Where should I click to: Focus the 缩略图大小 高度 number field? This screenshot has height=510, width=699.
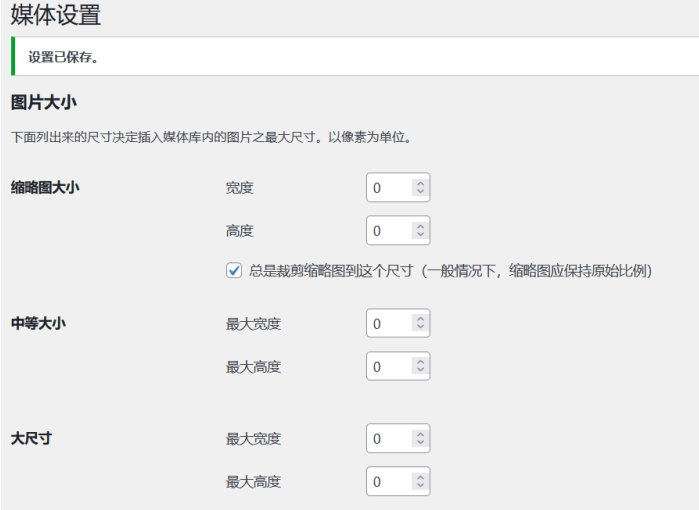coord(388,231)
